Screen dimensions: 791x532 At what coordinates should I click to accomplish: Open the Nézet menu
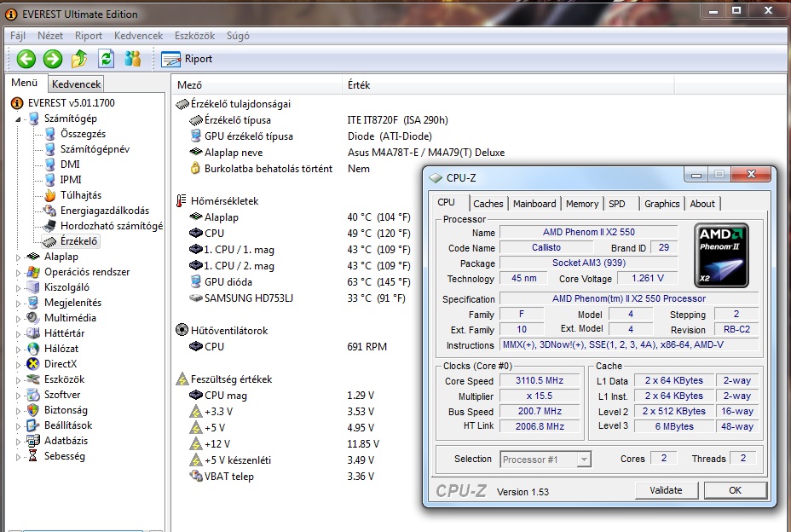tap(50, 36)
